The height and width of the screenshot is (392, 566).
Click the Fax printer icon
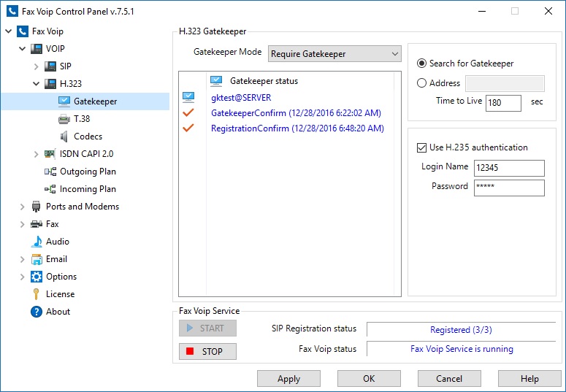click(36, 224)
